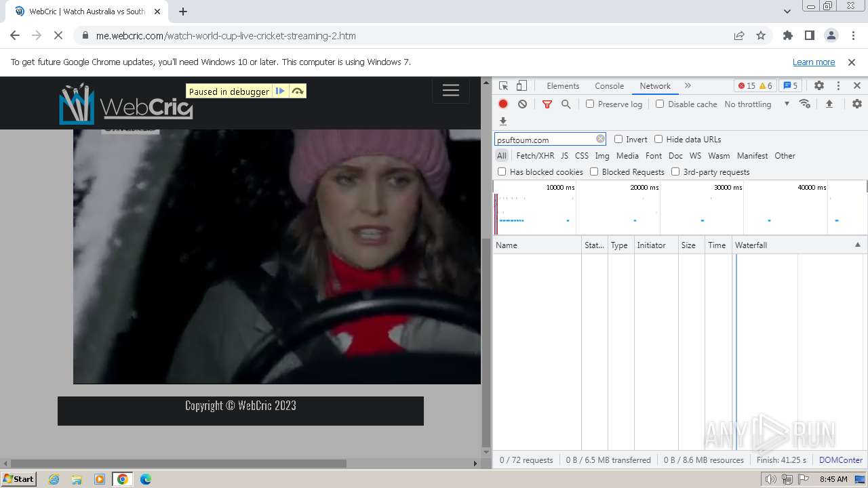The height and width of the screenshot is (488, 868).
Task: Open the 5 issues badge
Action: [x=790, y=86]
